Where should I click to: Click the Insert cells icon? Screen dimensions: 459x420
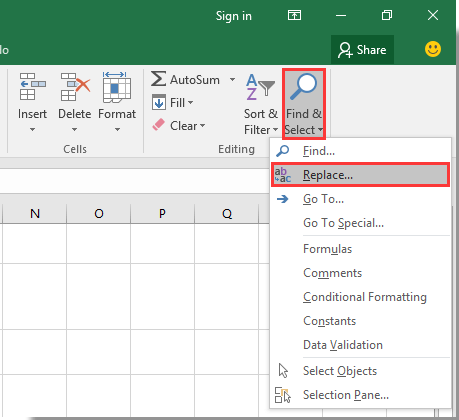32,87
